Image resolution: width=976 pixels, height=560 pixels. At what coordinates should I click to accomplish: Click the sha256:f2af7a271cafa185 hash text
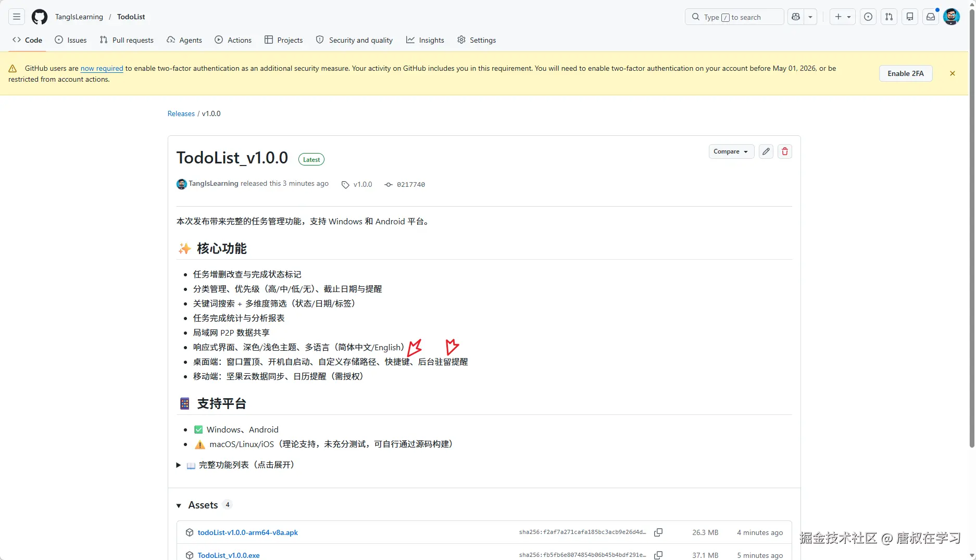(x=582, y=532)
